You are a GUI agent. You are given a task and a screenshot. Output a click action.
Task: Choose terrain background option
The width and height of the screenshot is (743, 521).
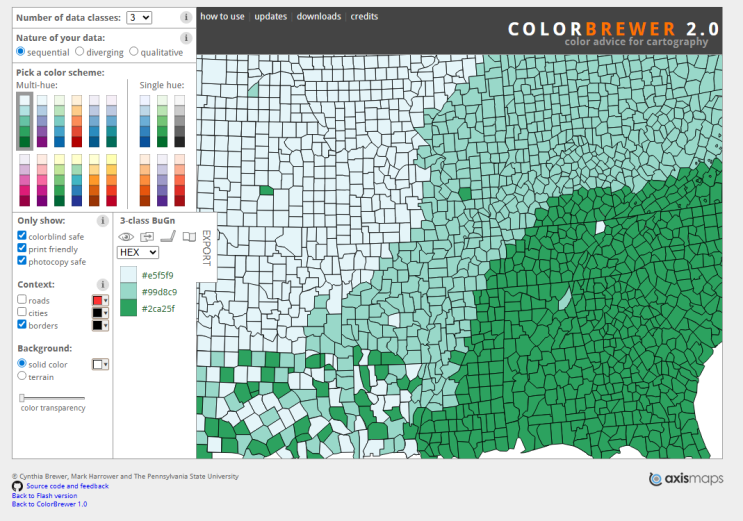(x=22, y=376)
